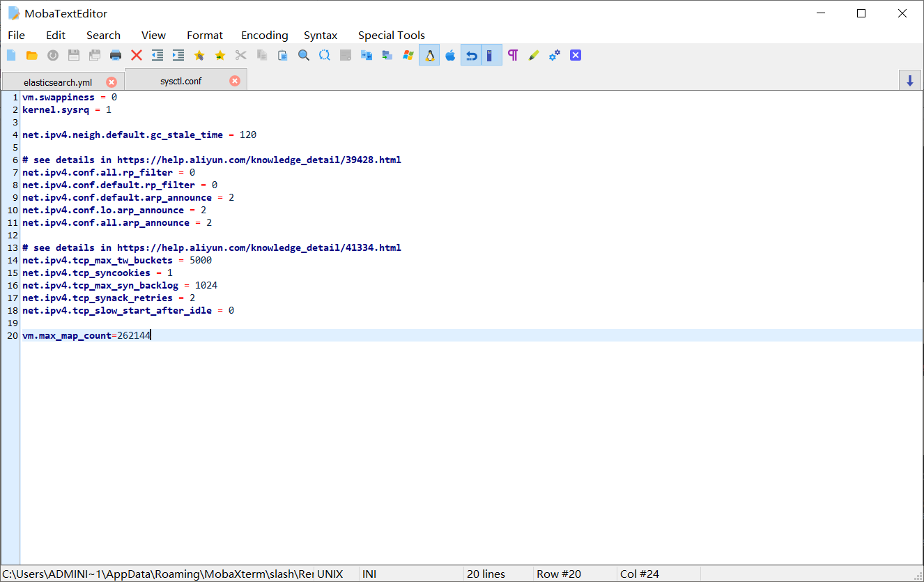Click the decrease indent (unindent lines) icon
Image resolution: width=924 pixels, height=582 pixels.
coord(157,55)
